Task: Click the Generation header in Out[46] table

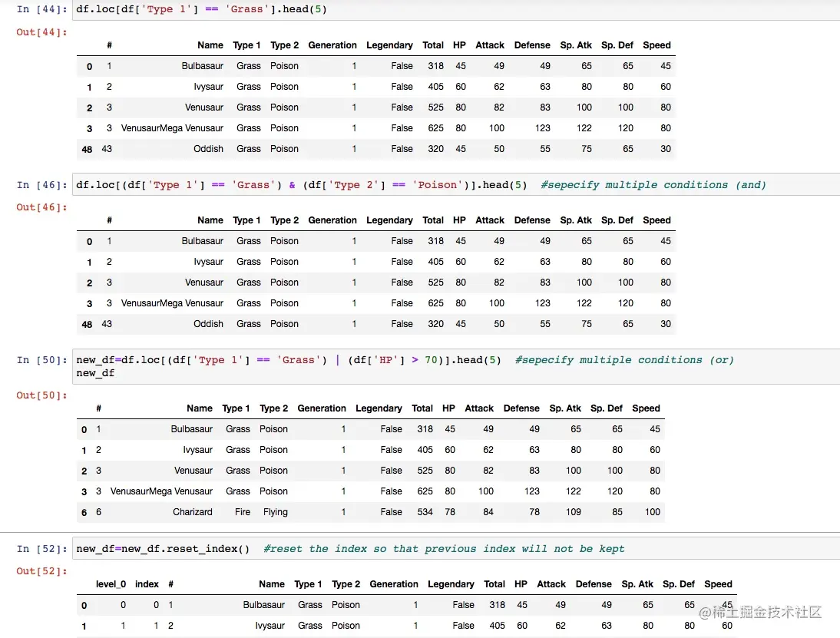Action: [332, 220]
